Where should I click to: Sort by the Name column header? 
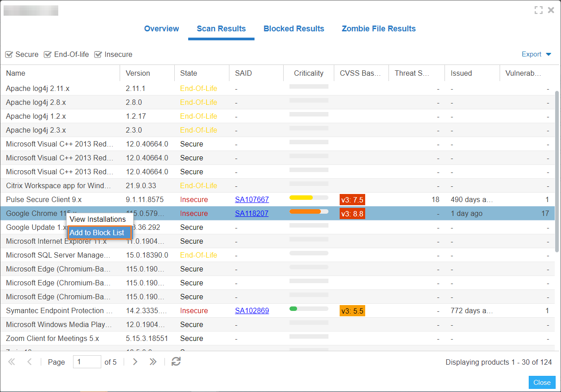click(x=60, y=73)
